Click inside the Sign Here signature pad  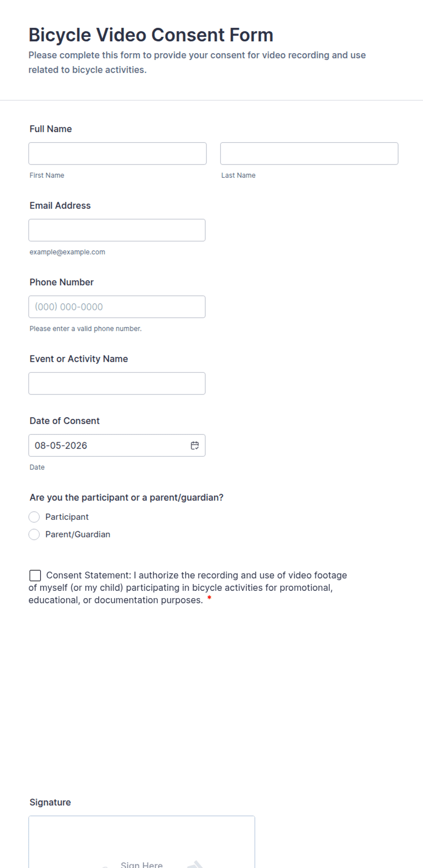click(141, 842)
